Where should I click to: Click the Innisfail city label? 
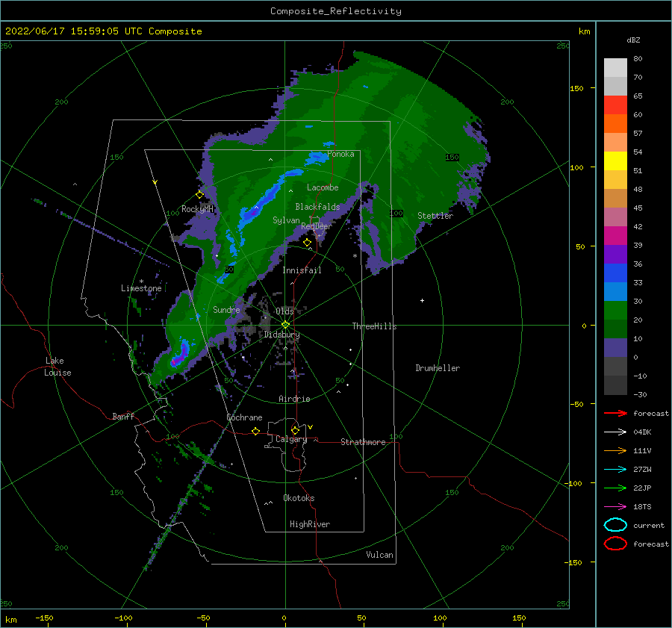(302, 270)
